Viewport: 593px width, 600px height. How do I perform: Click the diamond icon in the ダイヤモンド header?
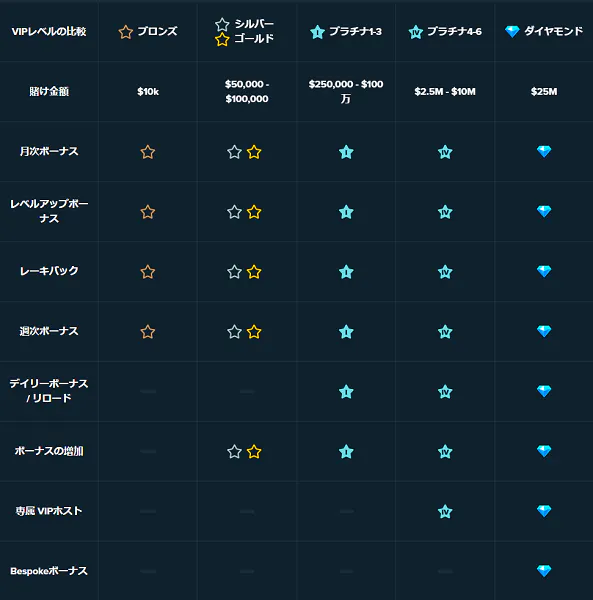pos(512,31)
